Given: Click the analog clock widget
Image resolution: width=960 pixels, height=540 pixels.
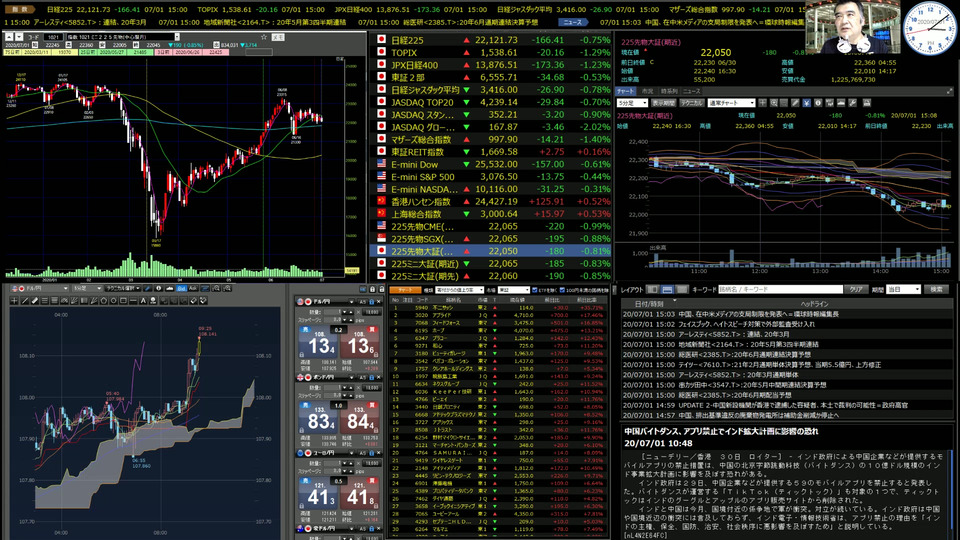Looking at the screenshot, I should (x=929, y=28).
